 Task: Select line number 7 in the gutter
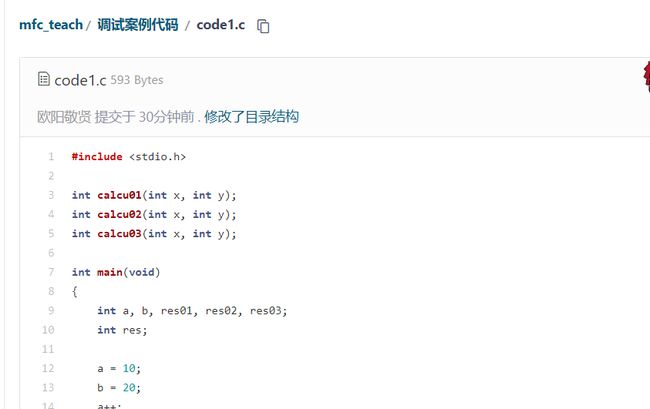click(51, 272)
